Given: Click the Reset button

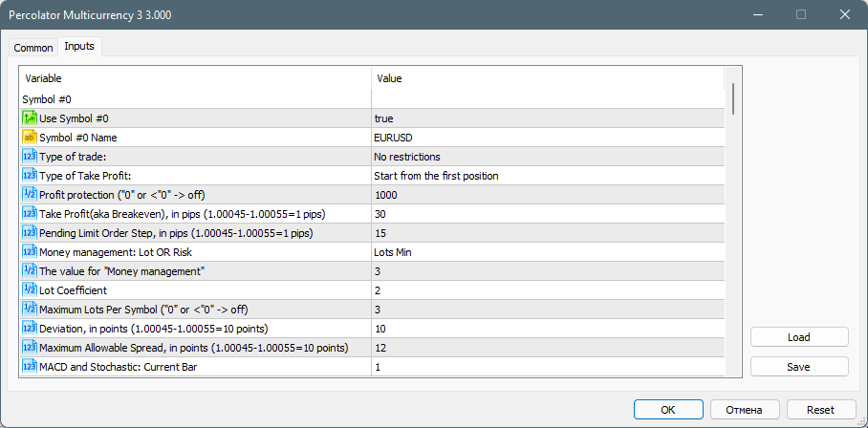Looking at the screenshot, I should click(820, 410).
